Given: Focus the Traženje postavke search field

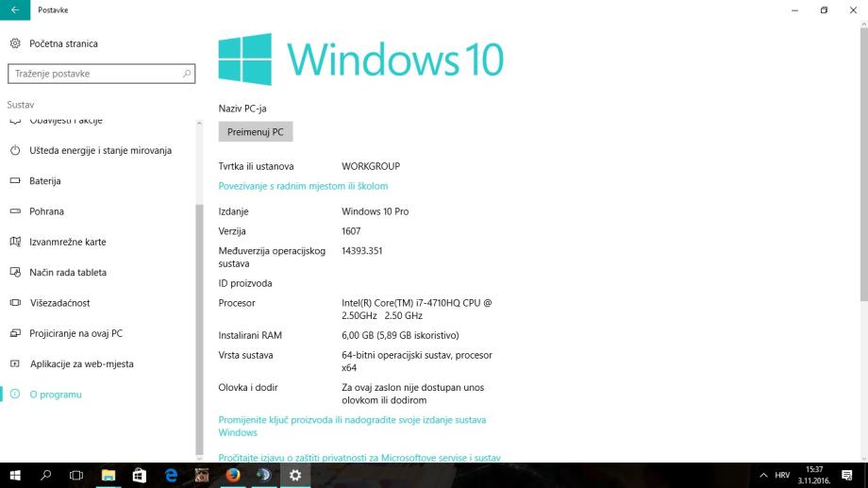Looking at the screenshot, I should point(101,73).
